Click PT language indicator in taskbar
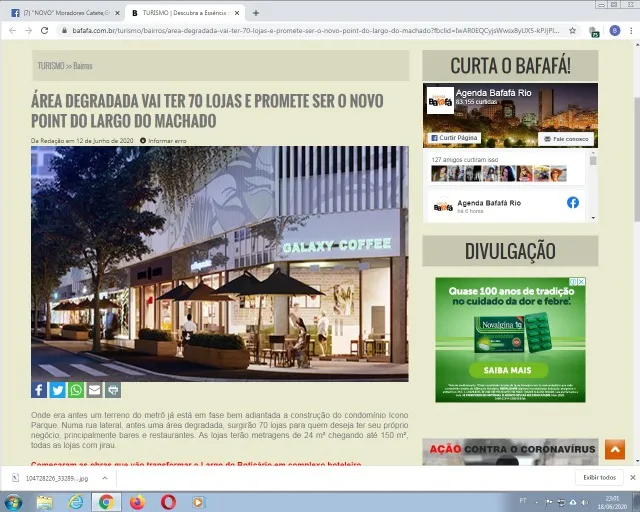640x512 pixels. 523,501
